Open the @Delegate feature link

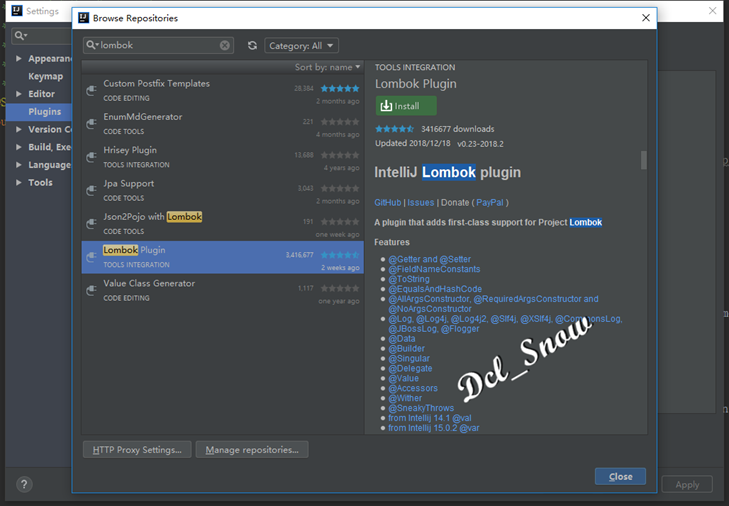[410, 368]
